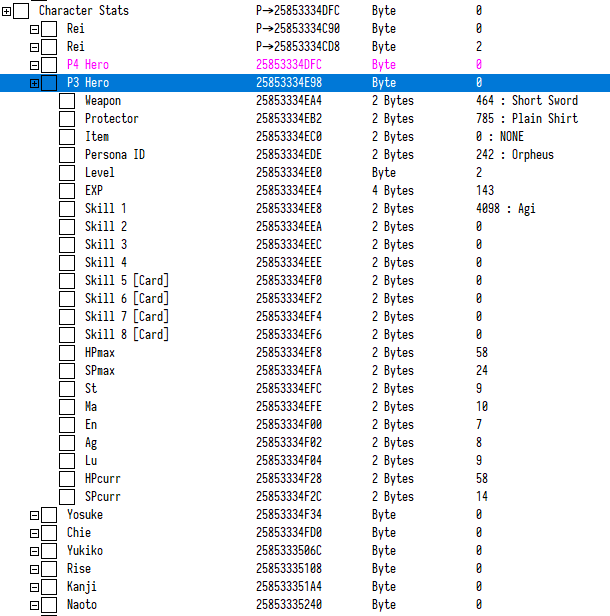Click the SPcurr value 14
Image resolution: width=610 pixels, height=616 pixels.
[482, 497]
